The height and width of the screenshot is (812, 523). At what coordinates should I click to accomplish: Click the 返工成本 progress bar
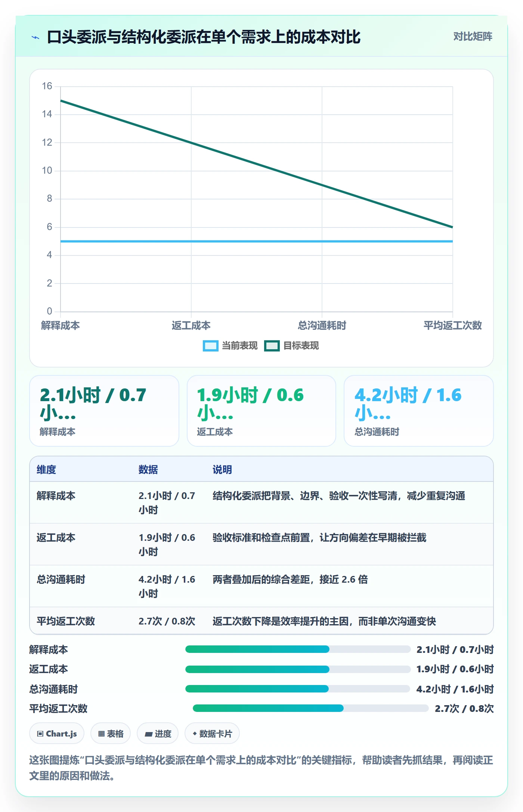298,669
